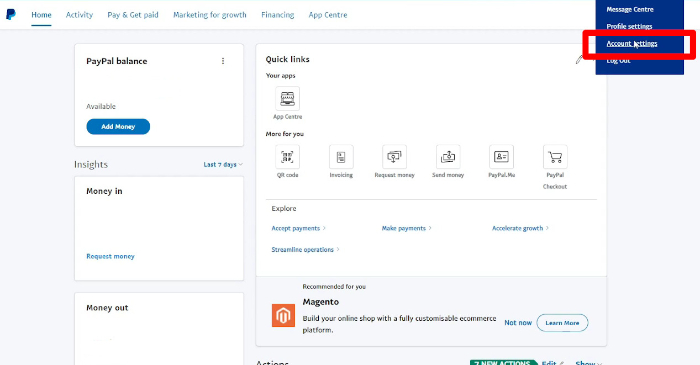Open the Last 7 days dropdown
700x365 pixels.
223,165
